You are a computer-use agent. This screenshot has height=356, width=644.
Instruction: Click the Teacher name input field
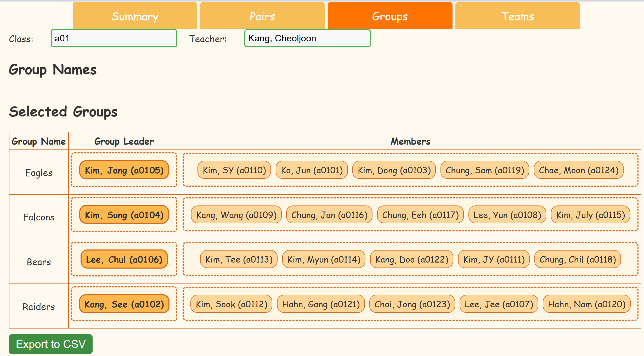click(x=307, y=38)
